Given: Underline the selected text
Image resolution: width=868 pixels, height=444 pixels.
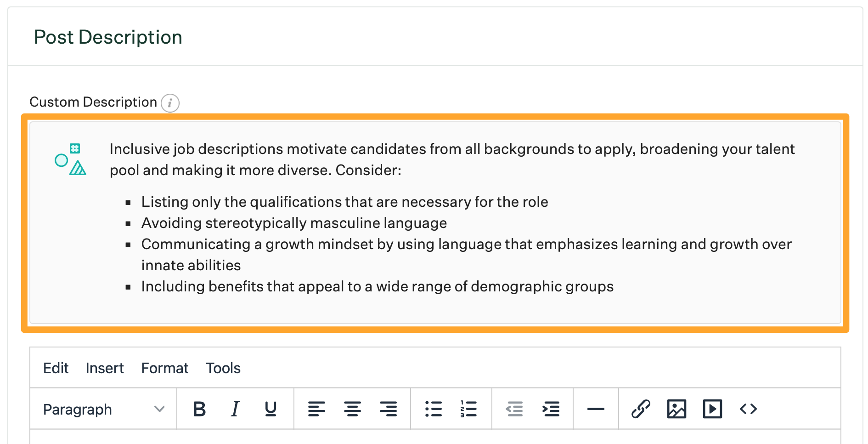Looking at the screenshot, I should click(271, 409).
